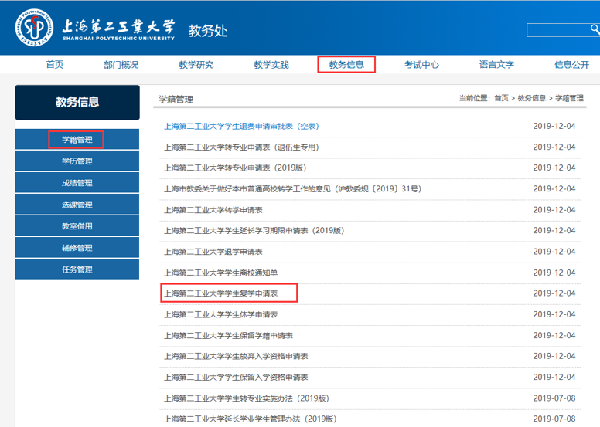
Task: Click the 教务信息 sidebar heading
Action: pos(77,102)
